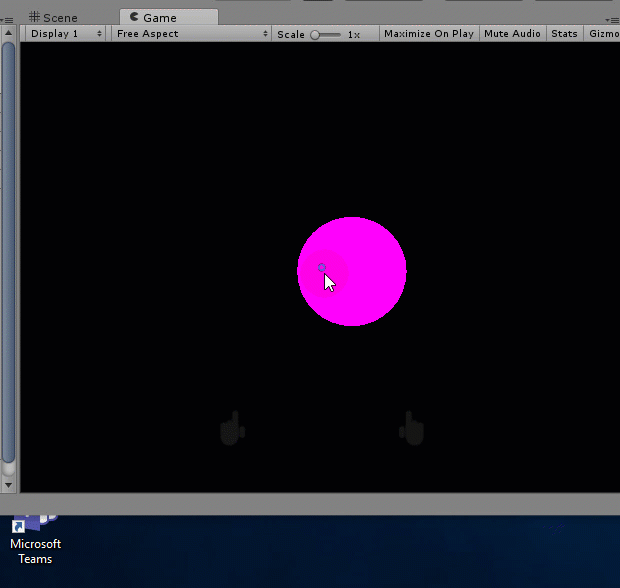Click the Game tab Pac-Man icon

pyautogui.click(x=135, y=17)
